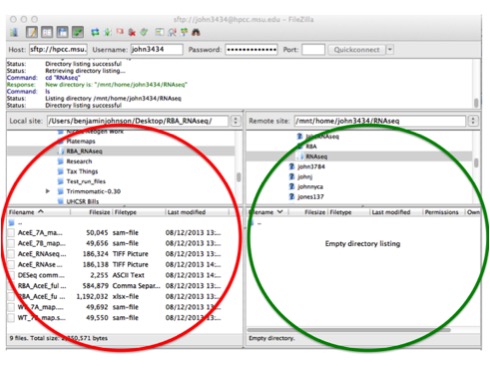Select the RBA_AceE_ful... Comma Separated file
The height and width of the screenshot is (369, 490).
coord(114,286)
